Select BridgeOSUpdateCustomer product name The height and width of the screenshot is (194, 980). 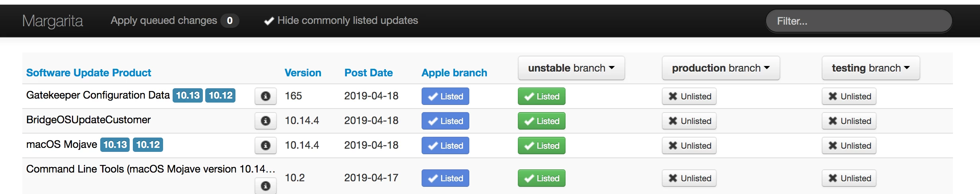click(x=88, y=120)
